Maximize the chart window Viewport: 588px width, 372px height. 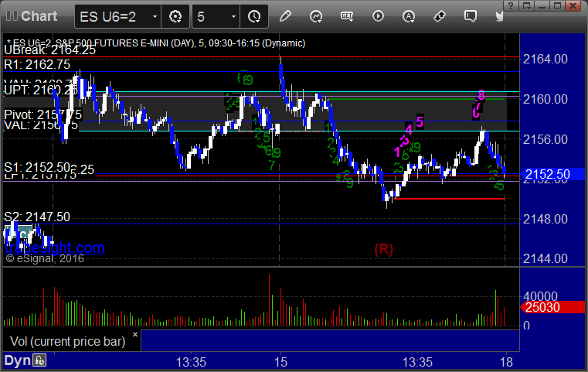point(557,5)
